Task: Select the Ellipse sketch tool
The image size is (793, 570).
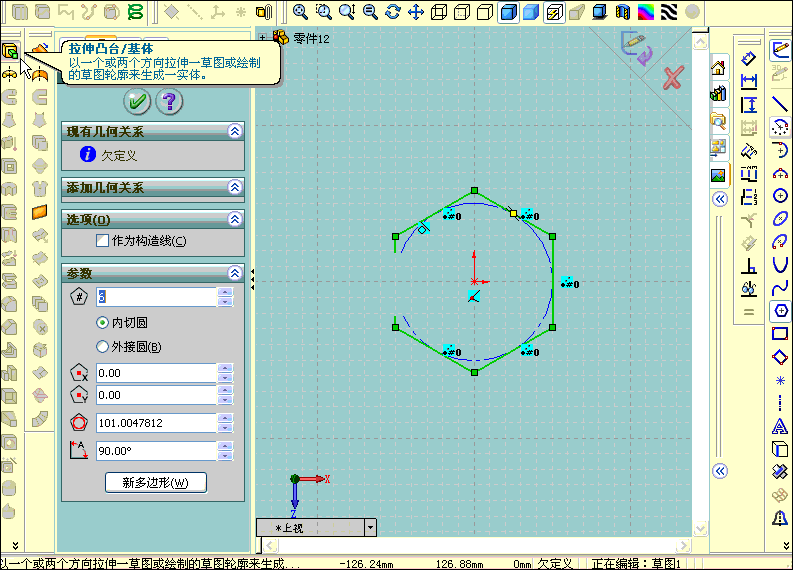Action: 780,218
